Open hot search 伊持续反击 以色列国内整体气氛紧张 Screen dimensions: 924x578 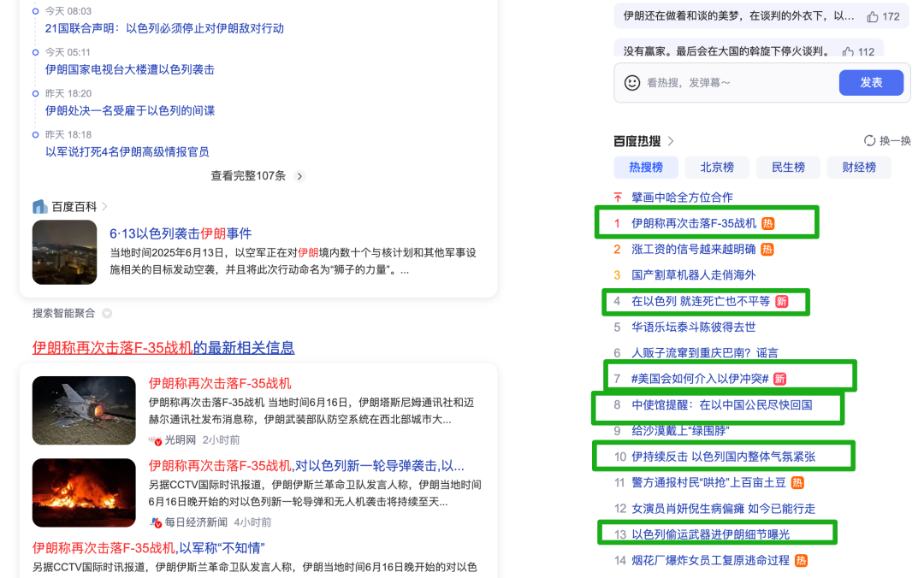point(724,457)
